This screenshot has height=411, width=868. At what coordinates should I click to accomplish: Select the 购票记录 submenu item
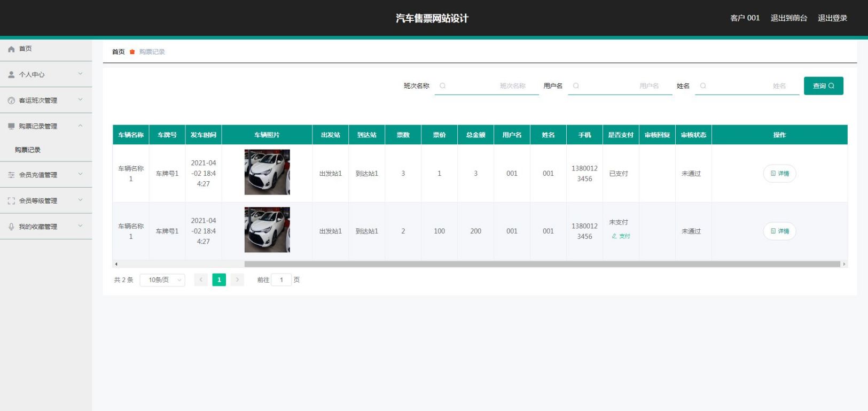click(x=28, y=150)
